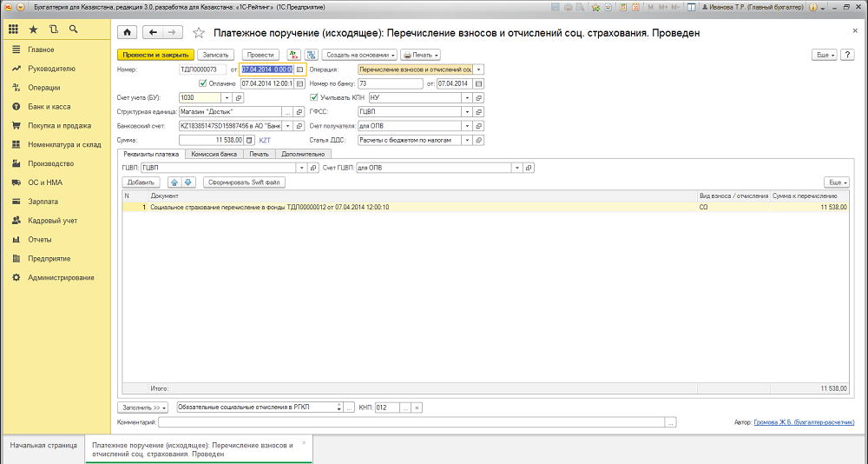
Task: Expand Операция dropdown
Action: coord(478,70)
